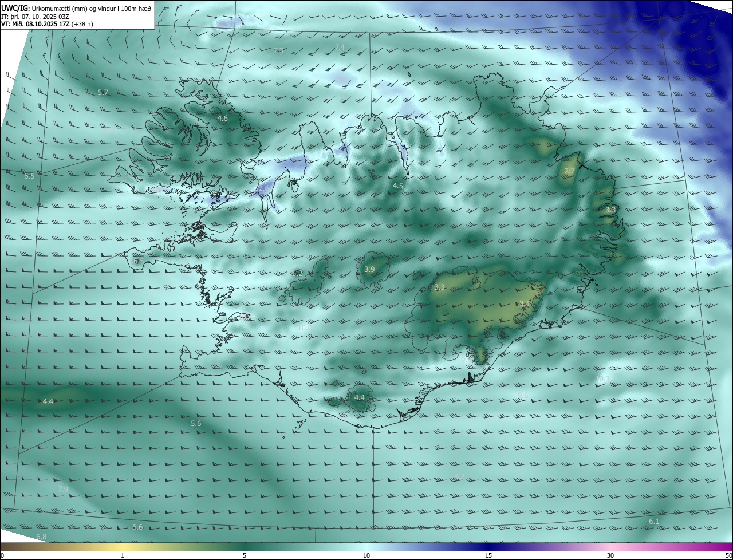This screenshot has width=733, height=560.
Task: Click the colorbar tick labeled 5
Action: 245,555
